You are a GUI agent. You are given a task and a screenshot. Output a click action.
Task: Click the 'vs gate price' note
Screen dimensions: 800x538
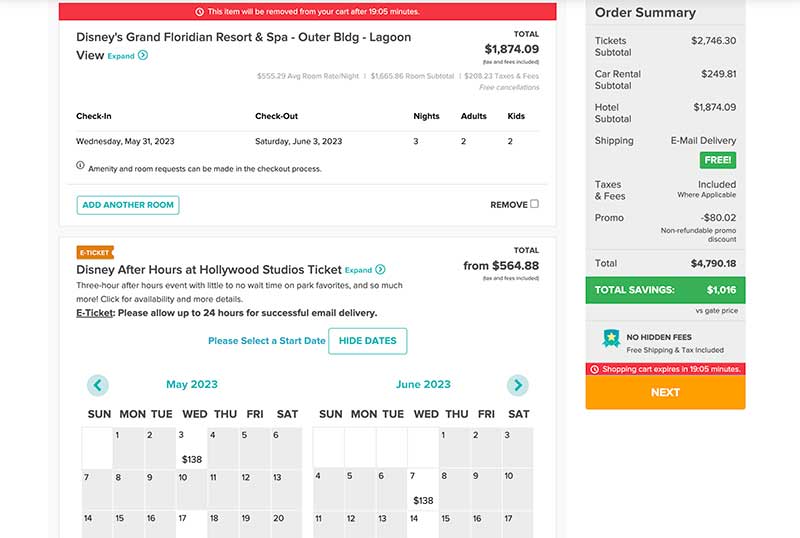716,310
